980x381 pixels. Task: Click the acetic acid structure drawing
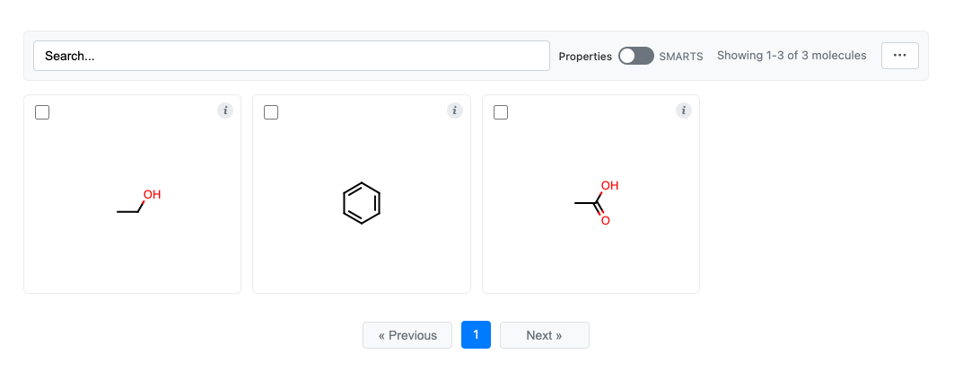[x=597, y=203]
